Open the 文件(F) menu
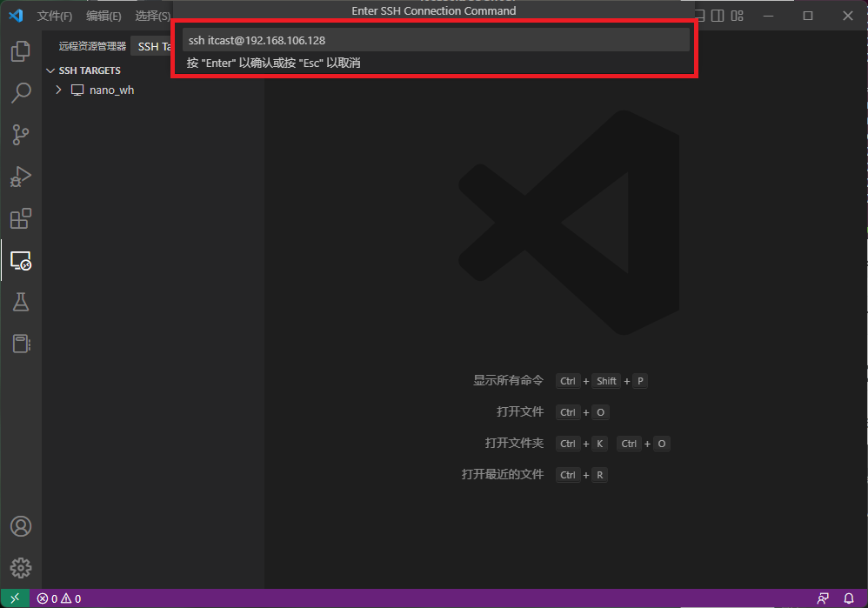Image resolution: width=868 pixels, height=608 pixels. tap(55, 16)
